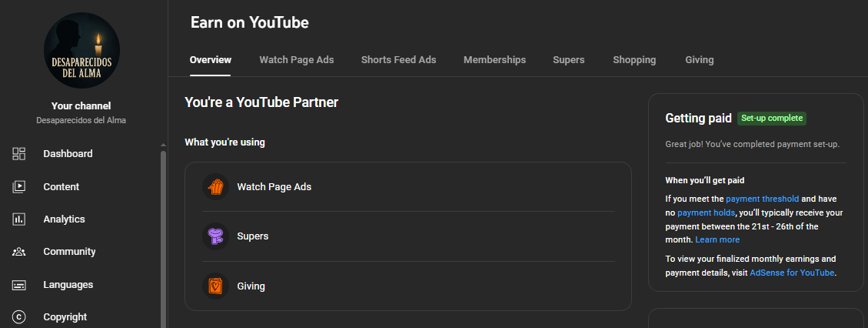
Task: Go to the Memberships tab
Action: tap(494, 60)
